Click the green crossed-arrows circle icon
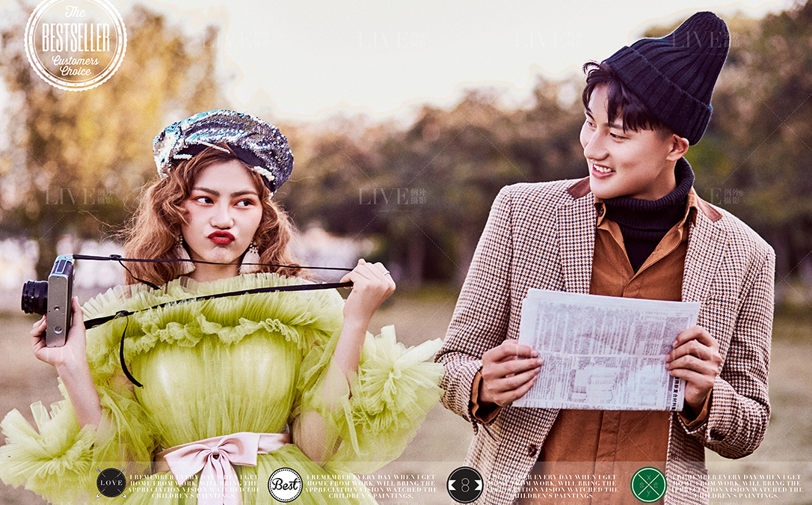 (x=648, y=484)
